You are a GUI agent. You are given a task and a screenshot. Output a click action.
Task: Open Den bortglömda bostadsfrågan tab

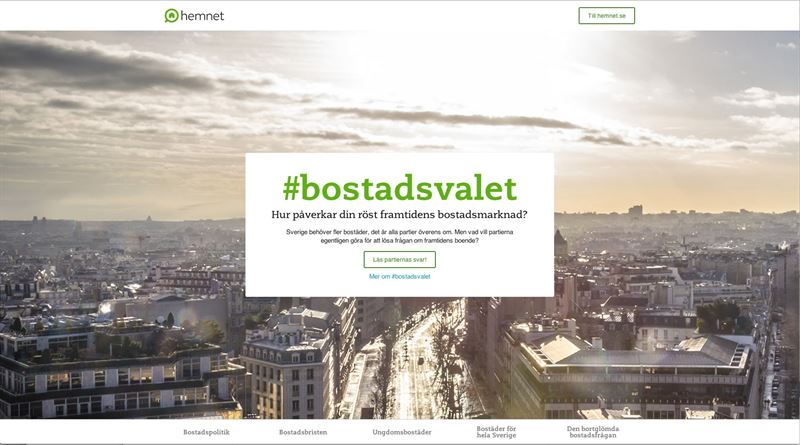(593, 432)
